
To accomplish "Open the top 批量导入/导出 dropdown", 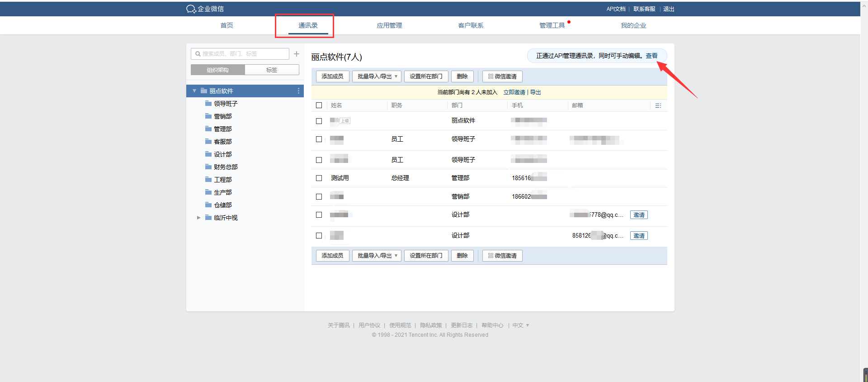I will [x=377, y=76].
